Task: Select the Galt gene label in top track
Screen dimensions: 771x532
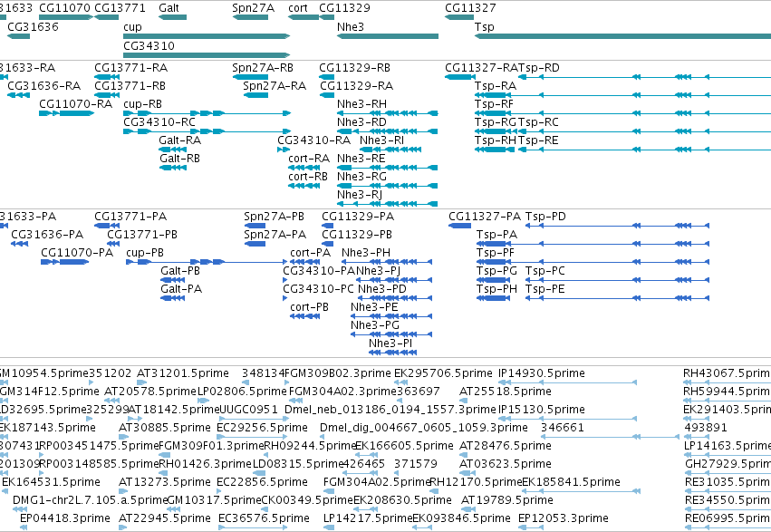Action: click(x=169, y=8)
